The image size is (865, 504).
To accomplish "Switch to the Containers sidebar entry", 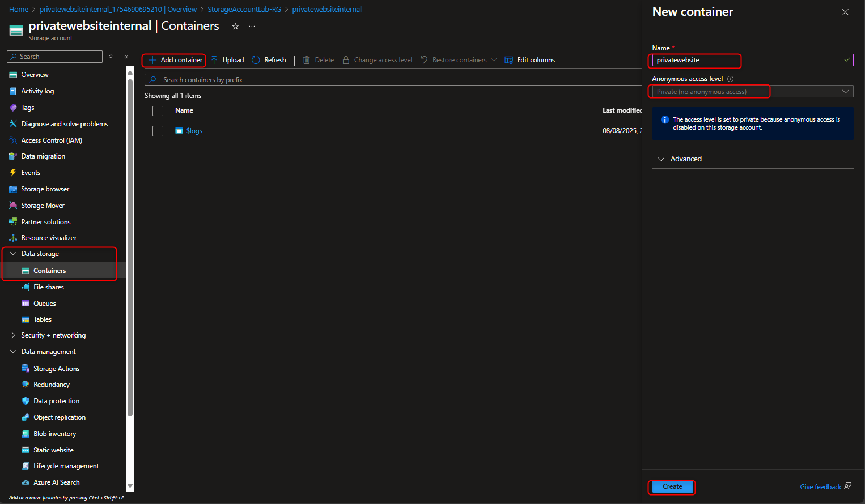I will [x=48, y=270].
